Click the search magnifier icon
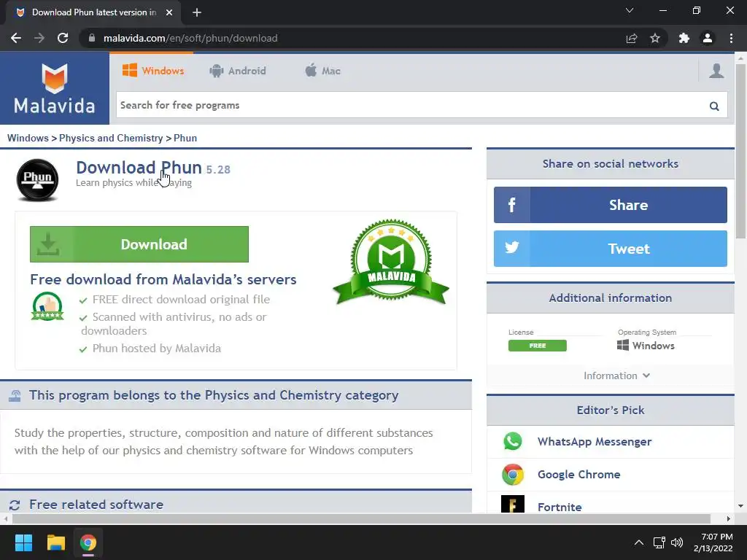The height and width of the screenshot is (560, 747). [713, 106]
